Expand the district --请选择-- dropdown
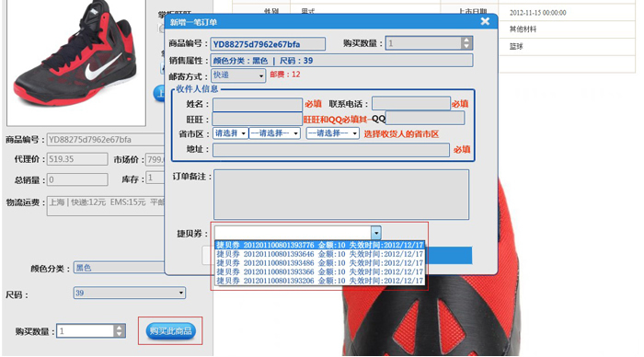 [x=333, y=133]
